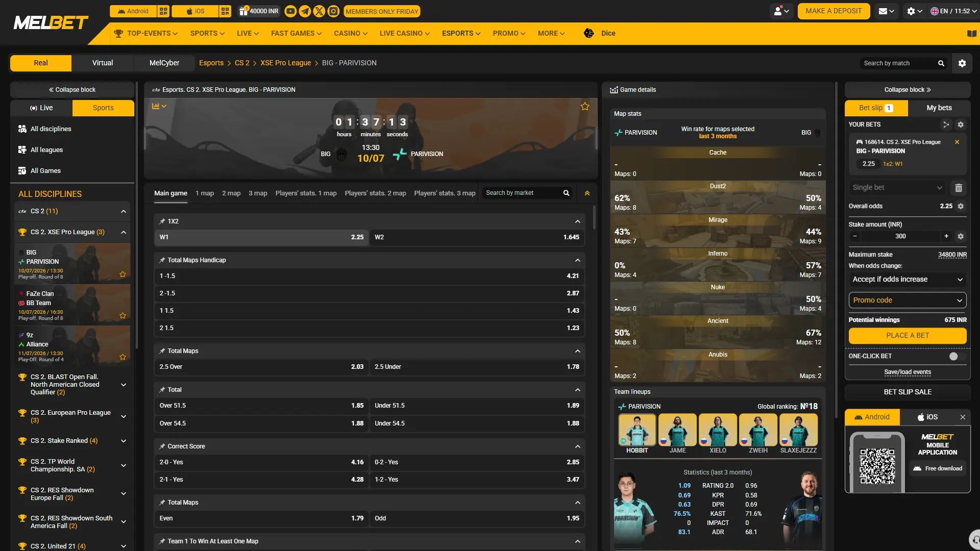Open stake amount settings gear
Viewport: 980px width, 551px height.
tap(961, 236)
